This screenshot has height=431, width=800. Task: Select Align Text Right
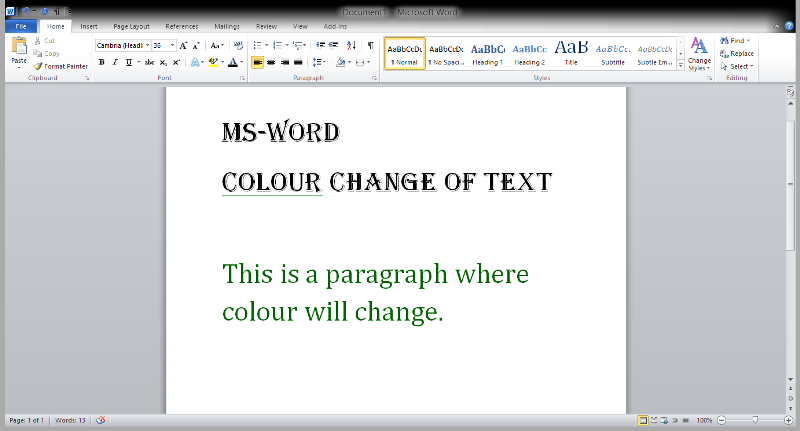pyautogui.click(x=285, y=62)
